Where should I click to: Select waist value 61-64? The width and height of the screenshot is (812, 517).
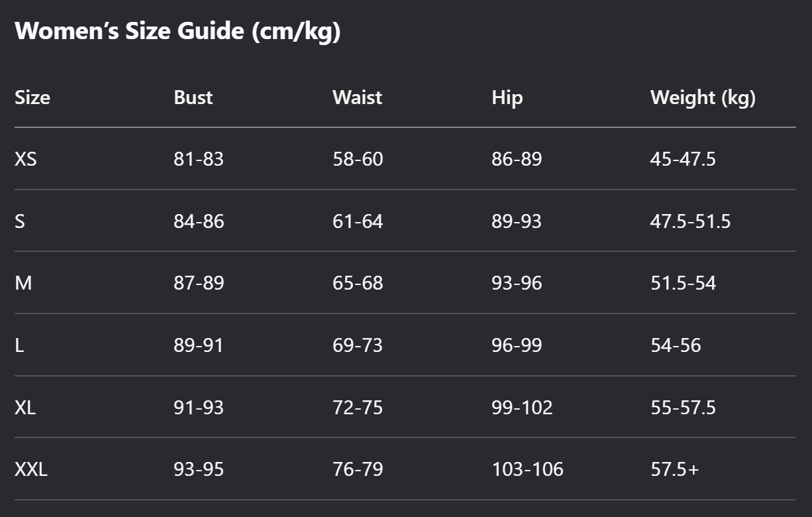[358, 221]
